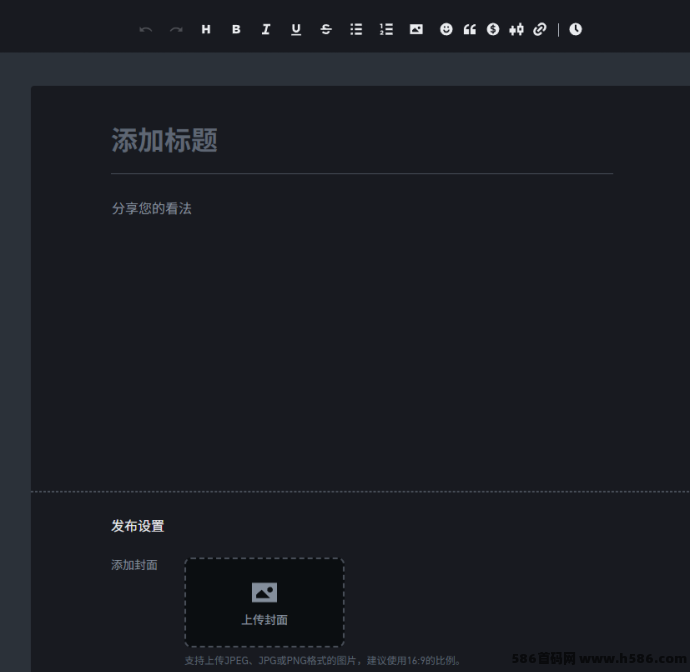
Task: Insert a candlestick chart
Action: [x=517, y=29]
